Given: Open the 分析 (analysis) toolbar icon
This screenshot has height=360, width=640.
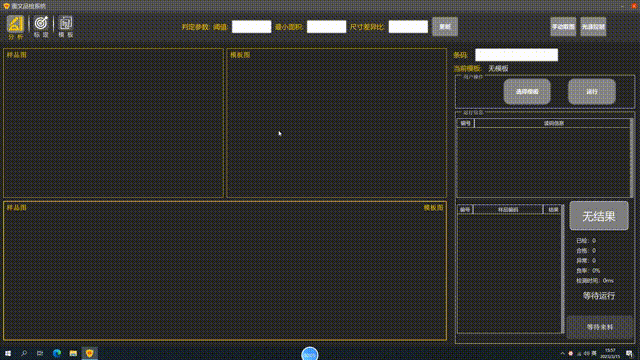Looking at the screenshot, I should pyautogui.click(x=16, y=27).
